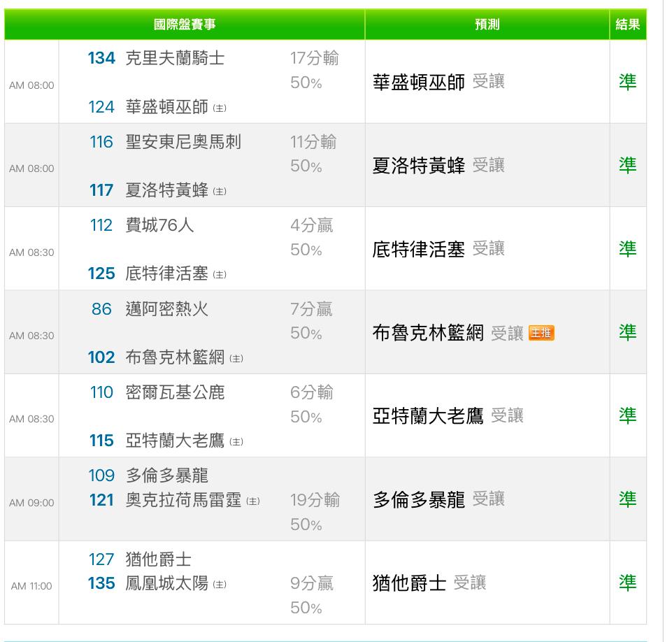Image resolution: width=672 pixels, height=642 pixels.
Task: Click 猶他爵士 受讓 prediction
Action: tap(429, 583)
